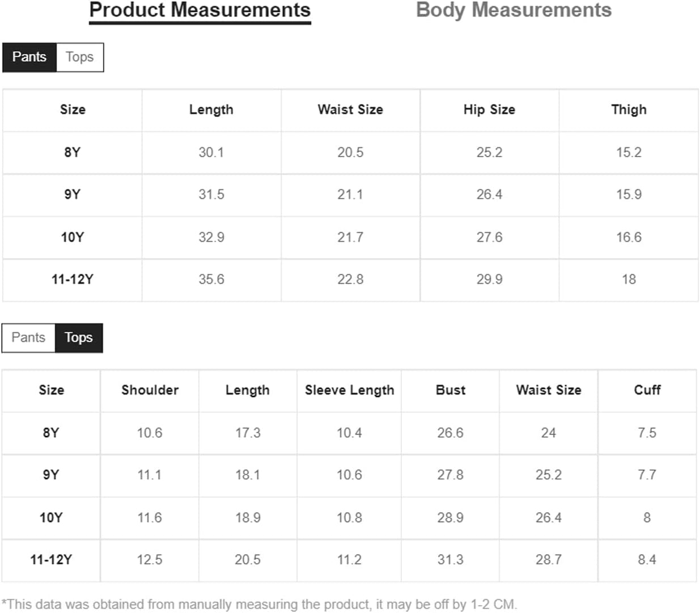The width and height of the screenshot is (700, 613).
Task: Click the 8.4 cuff value cell
Action: click(647, 560)
